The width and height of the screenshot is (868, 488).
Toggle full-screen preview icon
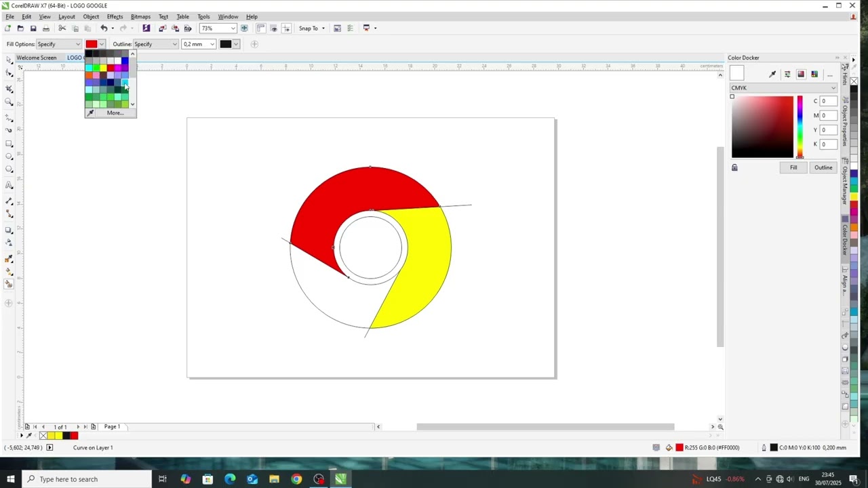point(244,28)
